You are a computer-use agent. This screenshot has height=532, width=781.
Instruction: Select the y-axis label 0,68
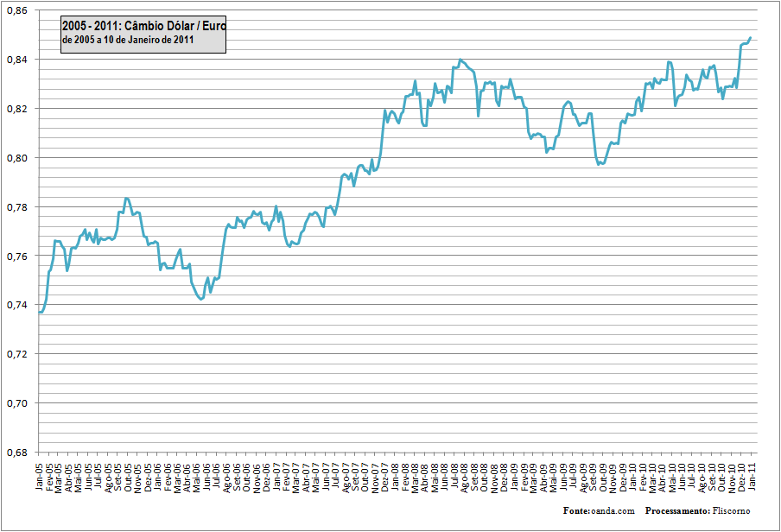(17, 453)
